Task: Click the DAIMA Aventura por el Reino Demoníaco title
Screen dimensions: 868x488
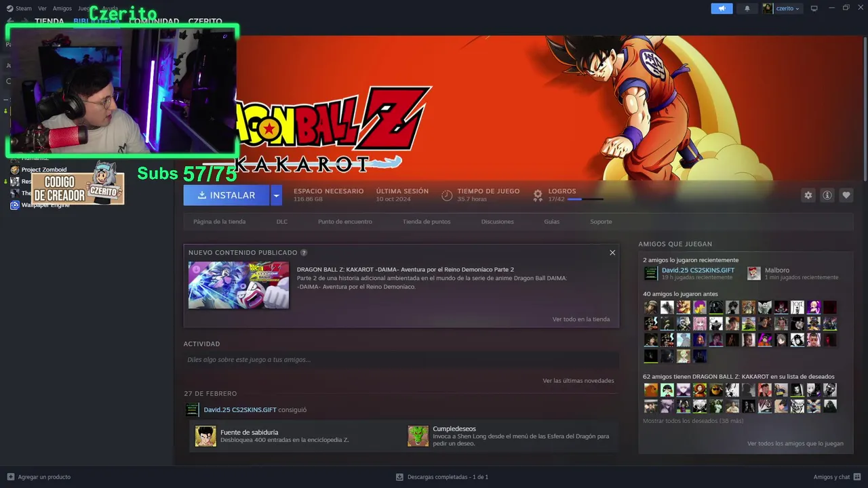Action: (x=406, y=270)
